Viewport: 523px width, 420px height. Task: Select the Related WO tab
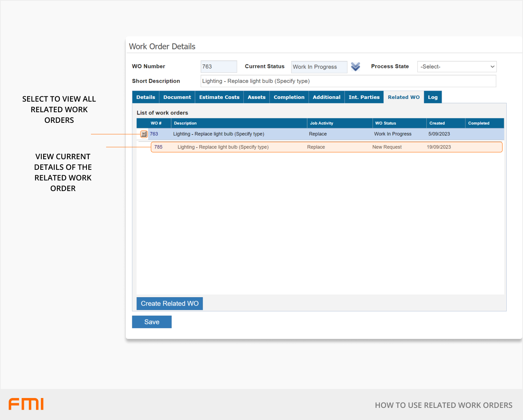[404, 97]
